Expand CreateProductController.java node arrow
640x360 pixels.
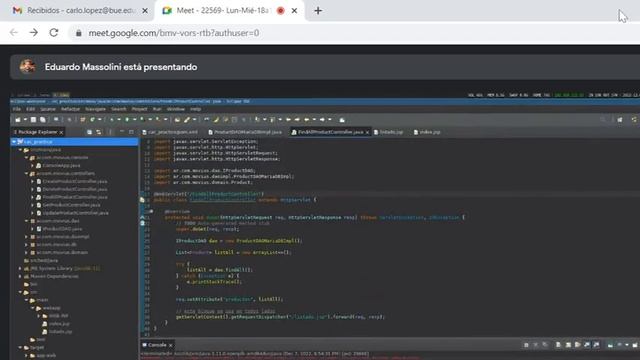tap(33, 181)
